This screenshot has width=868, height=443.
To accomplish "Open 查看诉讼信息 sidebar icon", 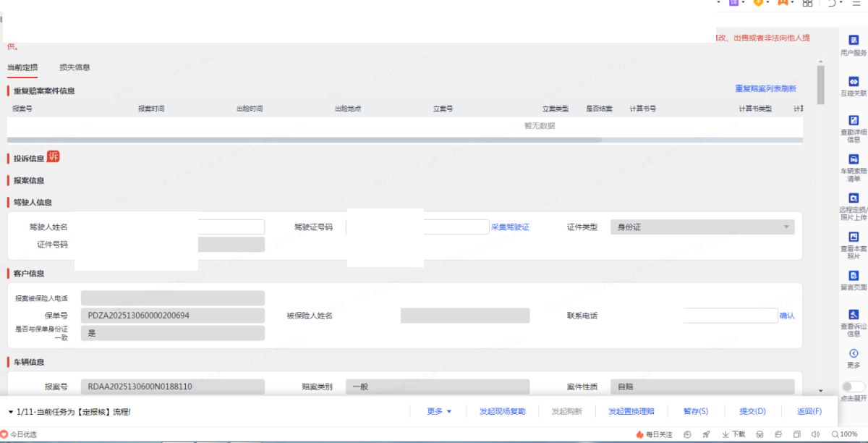I will (853, 315).
